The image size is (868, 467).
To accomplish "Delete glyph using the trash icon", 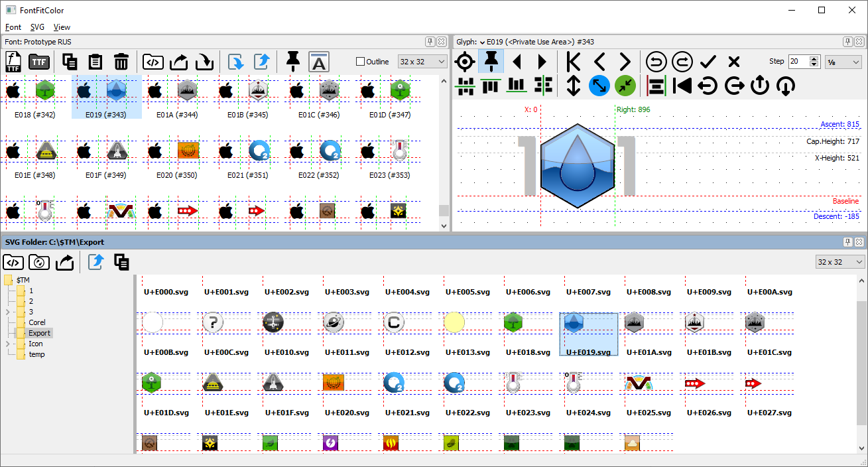I will tap(121, 62).
